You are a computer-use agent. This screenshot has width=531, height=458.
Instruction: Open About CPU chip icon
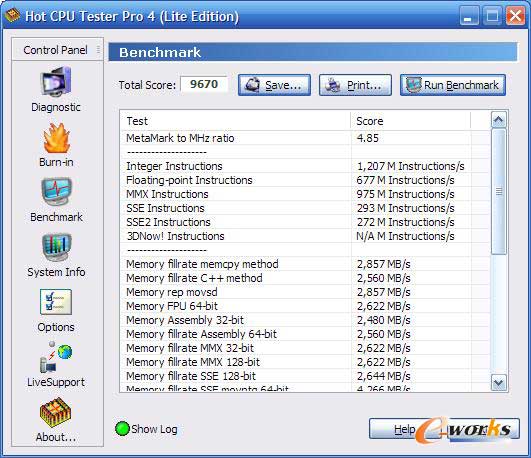56,412
